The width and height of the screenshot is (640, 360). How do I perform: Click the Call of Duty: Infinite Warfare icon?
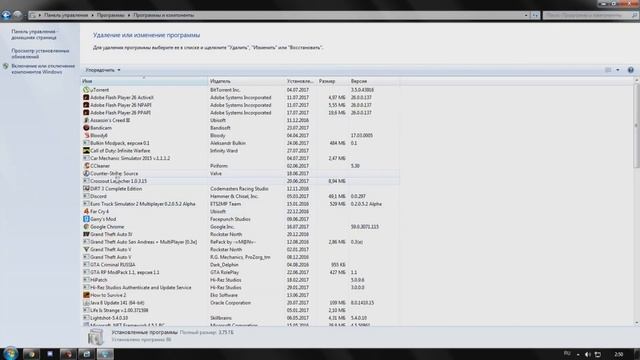(86, 151)
